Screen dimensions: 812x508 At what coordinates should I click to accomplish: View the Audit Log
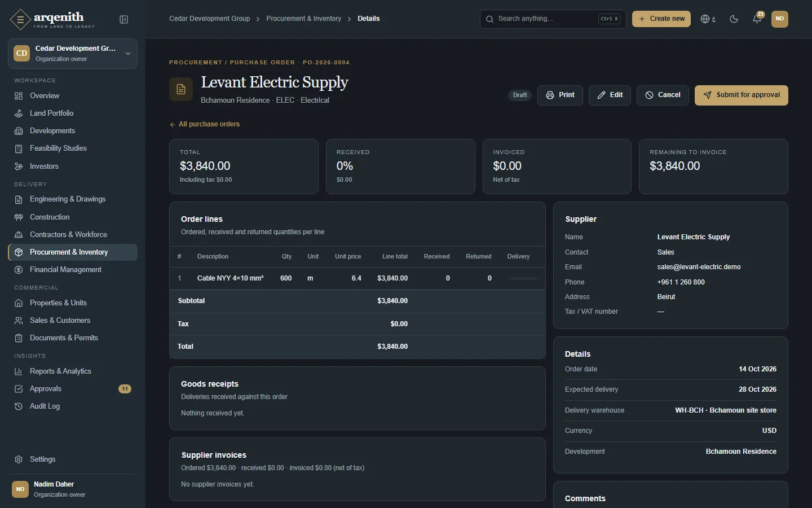tap(73, 406)
